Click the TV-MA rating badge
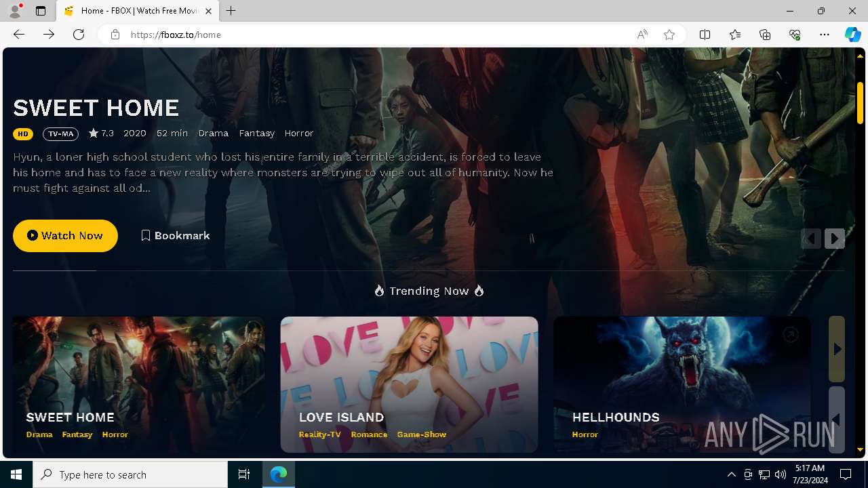 tap(60, 134)
